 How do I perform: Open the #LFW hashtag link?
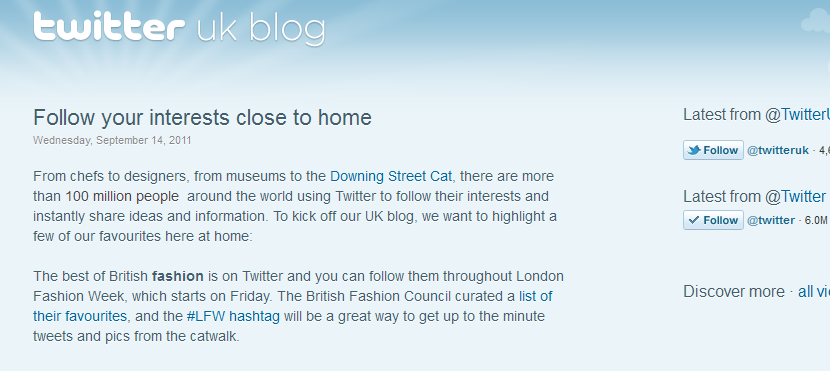click(233, 316)
